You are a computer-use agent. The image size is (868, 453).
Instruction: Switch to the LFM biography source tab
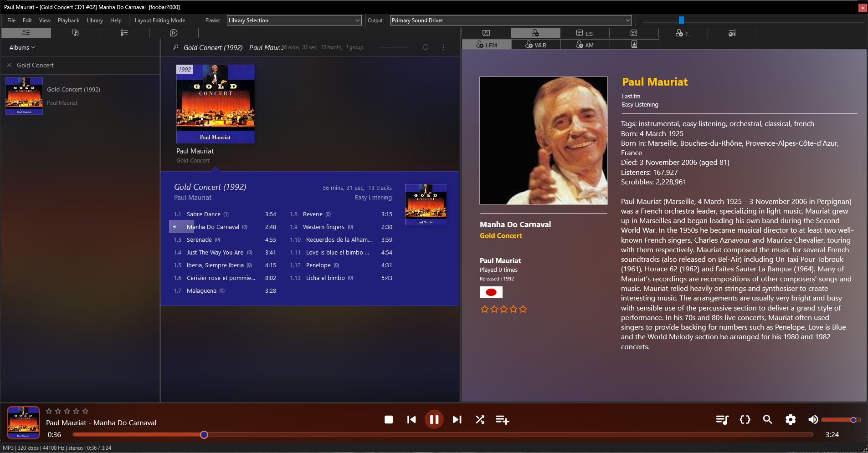pos(487,44)
